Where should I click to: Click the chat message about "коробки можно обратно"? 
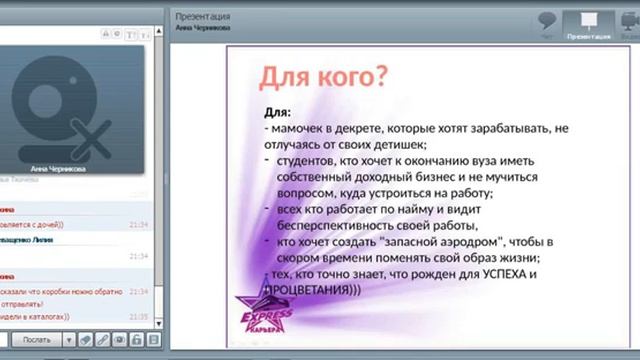61,298
